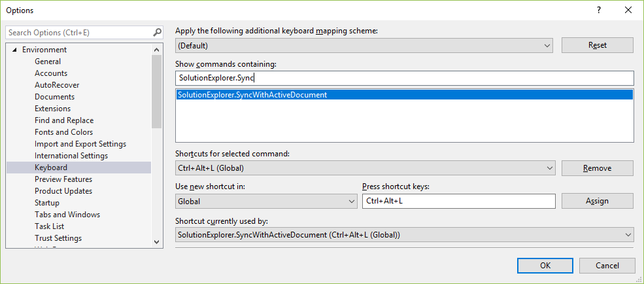Click the Remove shortcut button
Screen dimensions: 644x284
[x=597, y=168]
